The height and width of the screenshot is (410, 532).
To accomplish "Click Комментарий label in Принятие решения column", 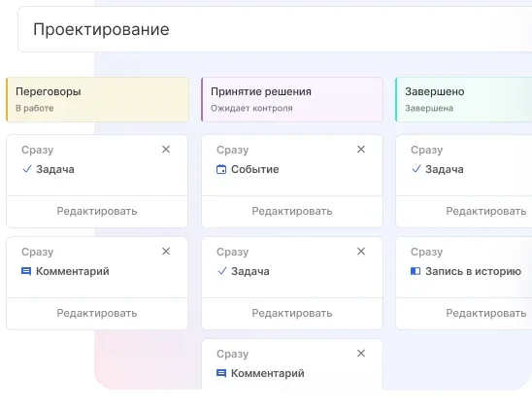I will tap(268, 373).
